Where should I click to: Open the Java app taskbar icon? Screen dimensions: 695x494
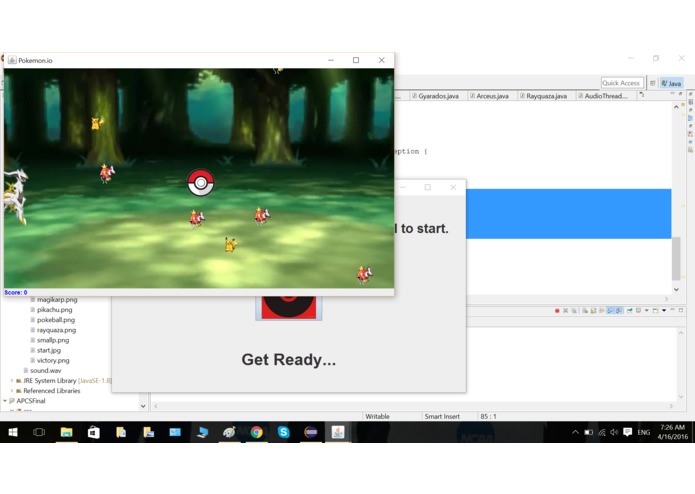click(x=338, y=432)
